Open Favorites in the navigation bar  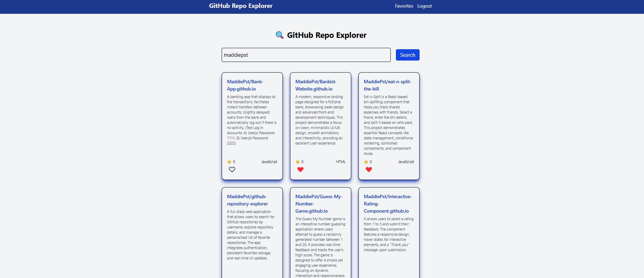[404, 6]
